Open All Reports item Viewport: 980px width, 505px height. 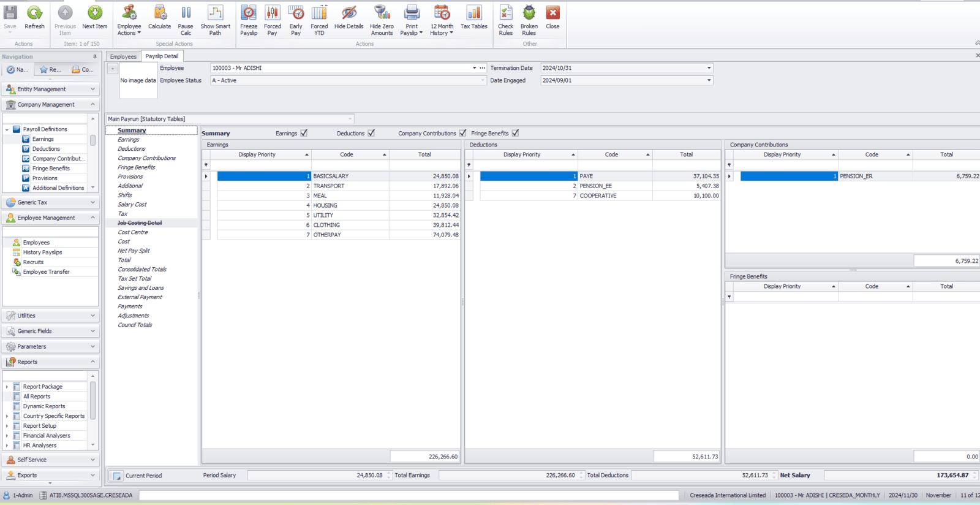click(x=36, y=397)
